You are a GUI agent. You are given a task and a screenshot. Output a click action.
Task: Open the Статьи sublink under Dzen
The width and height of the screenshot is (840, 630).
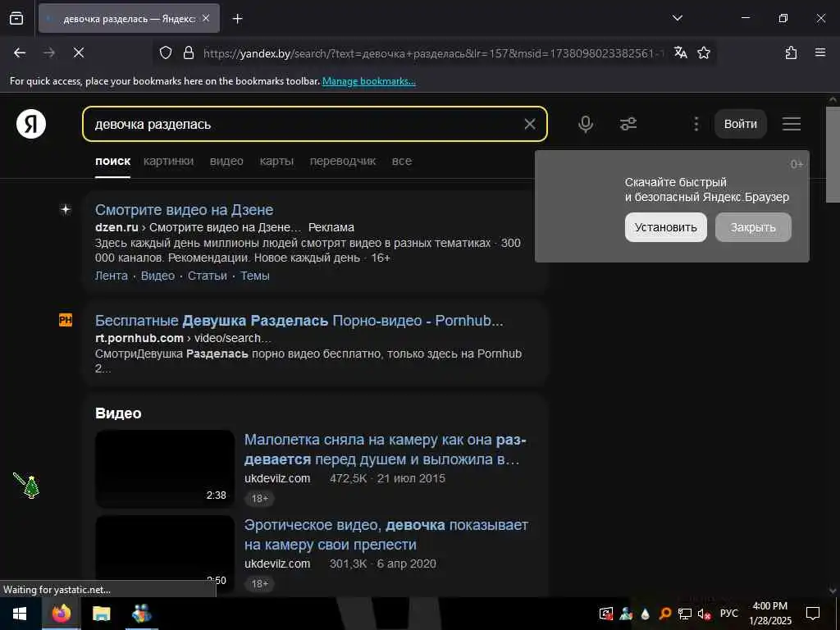(208, 276)
